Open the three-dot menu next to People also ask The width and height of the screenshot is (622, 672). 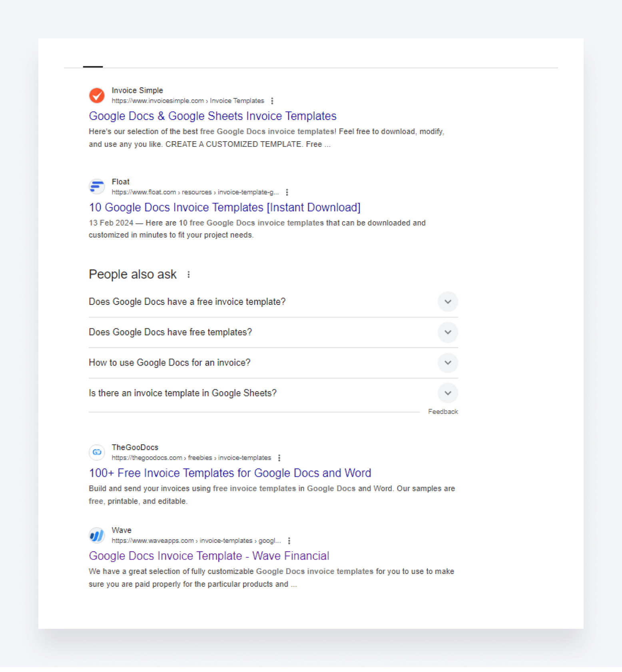(189, 274)
